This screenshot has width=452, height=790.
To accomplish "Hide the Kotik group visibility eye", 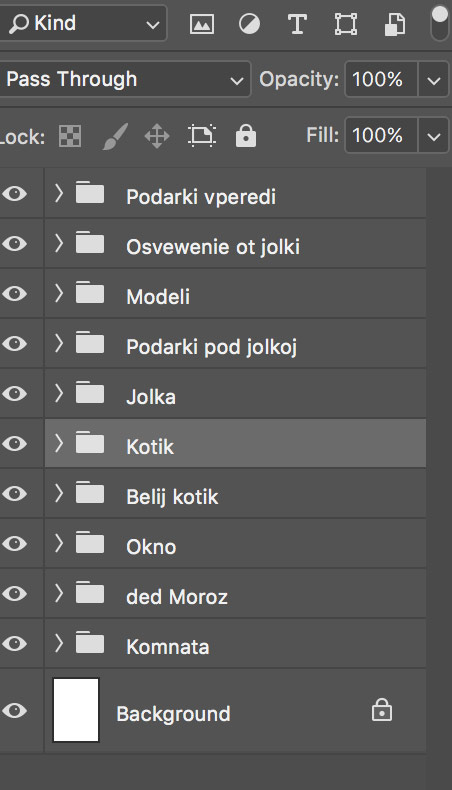I will 14,443.
